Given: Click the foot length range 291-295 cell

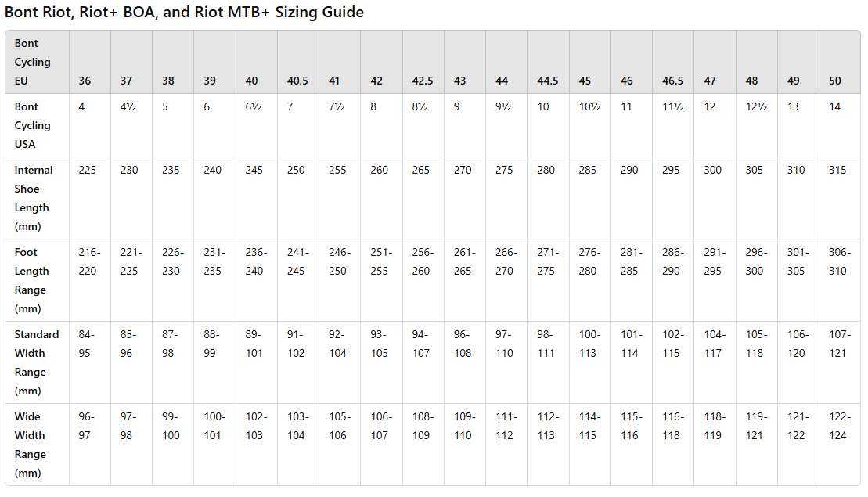Looking at the screenshot, I should pyautogui.click(x=713, y=262).
